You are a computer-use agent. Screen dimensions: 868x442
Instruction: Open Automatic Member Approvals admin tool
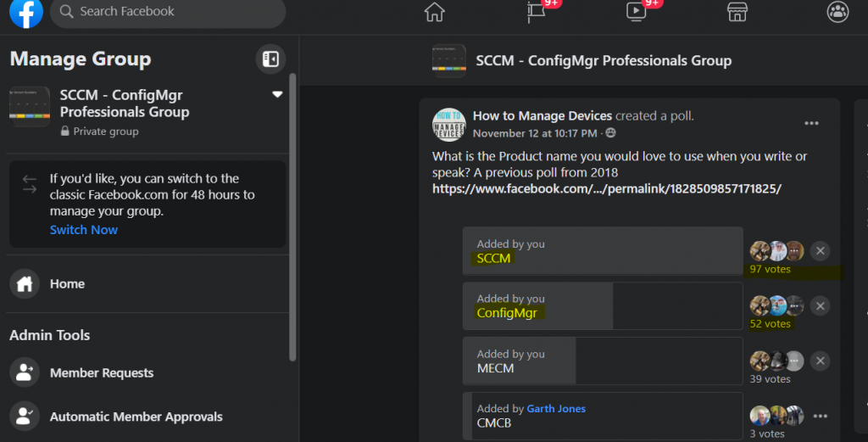pyautogui.click(x=147, y=417)
